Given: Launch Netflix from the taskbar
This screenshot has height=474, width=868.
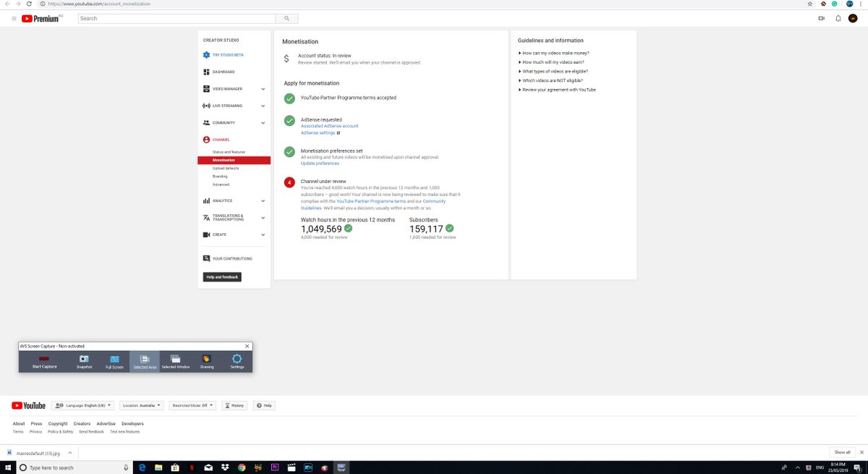Looking at the screenshot, I should pyautogui.click(x=192, y=467).
